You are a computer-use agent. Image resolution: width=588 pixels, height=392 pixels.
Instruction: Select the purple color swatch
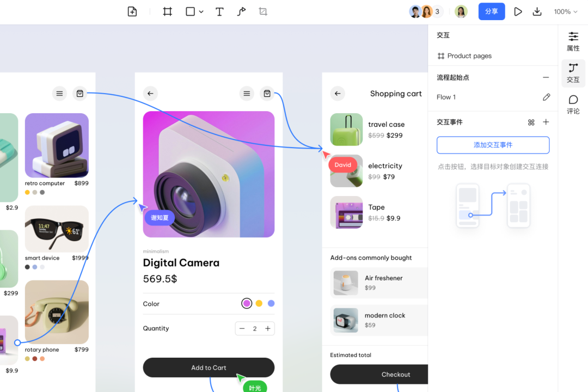[x=247, y=303]
